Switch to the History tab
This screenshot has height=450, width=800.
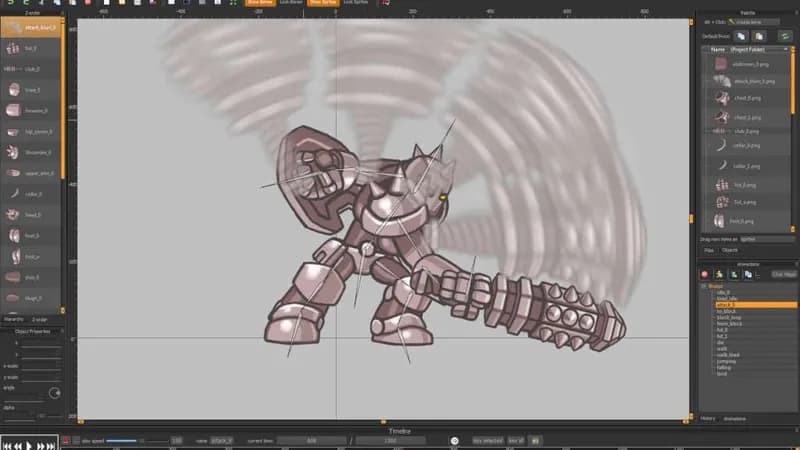pyautogui.click(x=708, y=418)
